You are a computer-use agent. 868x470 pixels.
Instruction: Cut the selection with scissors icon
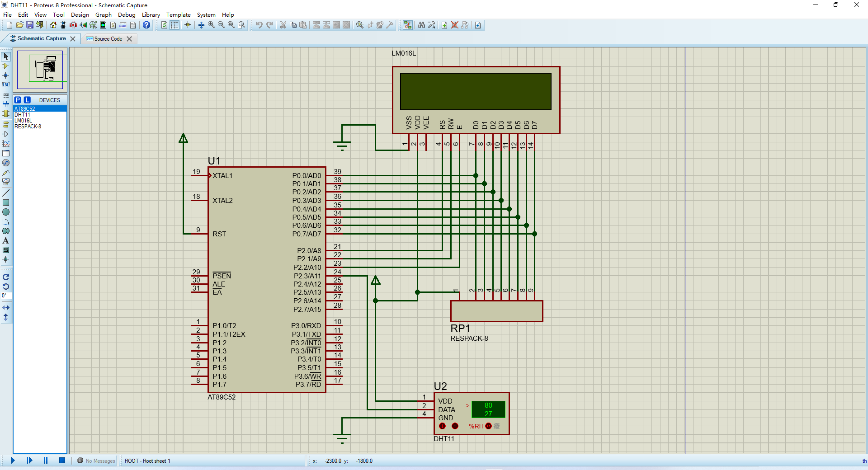283,25
